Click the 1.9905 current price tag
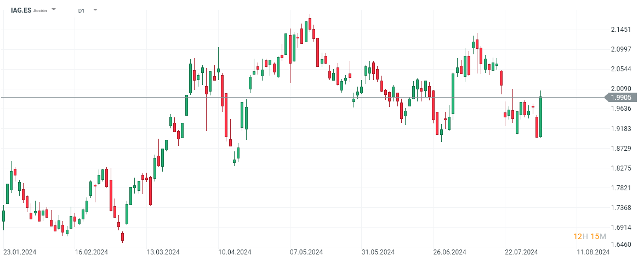 (622, 98)
